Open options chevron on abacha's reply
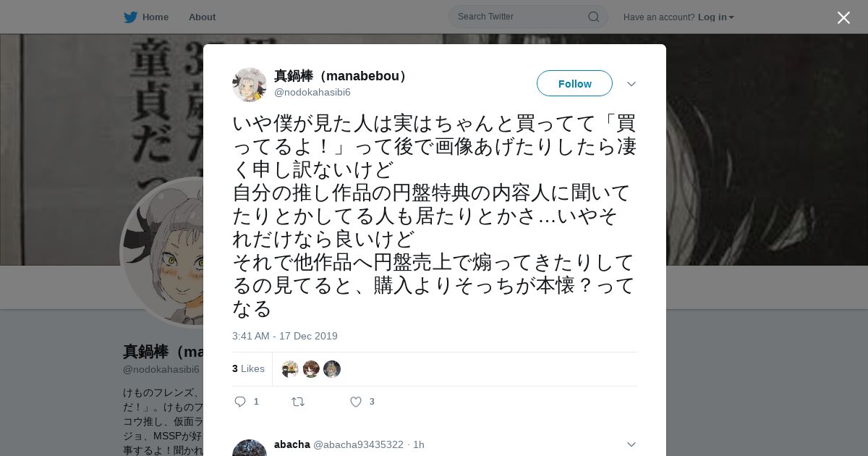Screen dimensions: 868x456 pyautogui.click(x=631, y=444)
